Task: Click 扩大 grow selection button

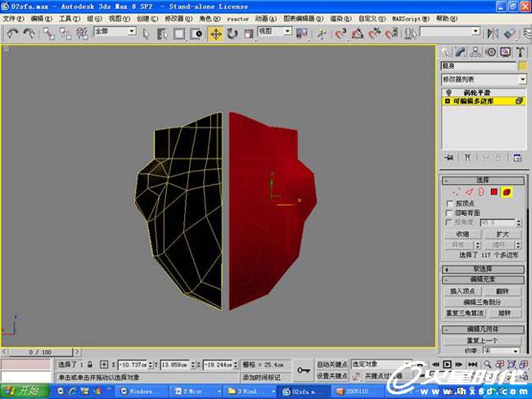Action: pos(503,234)
